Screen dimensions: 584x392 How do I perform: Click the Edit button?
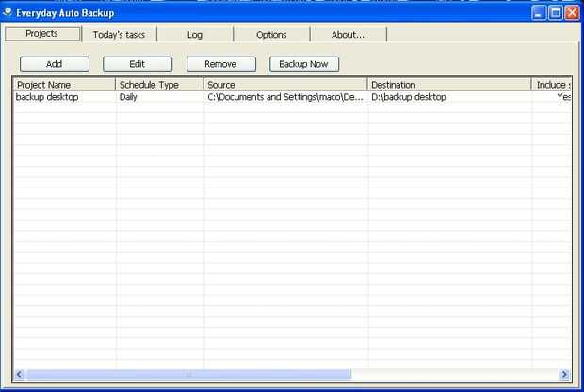[x=138, y=64]
